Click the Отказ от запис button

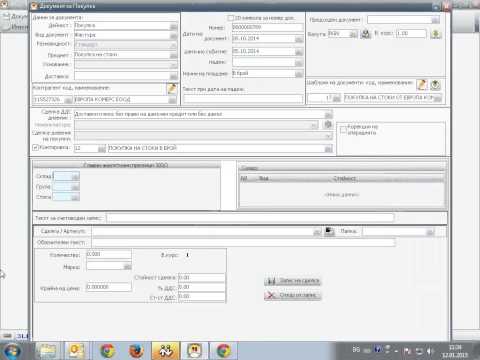pyautogui.click(x=293, y=295)
